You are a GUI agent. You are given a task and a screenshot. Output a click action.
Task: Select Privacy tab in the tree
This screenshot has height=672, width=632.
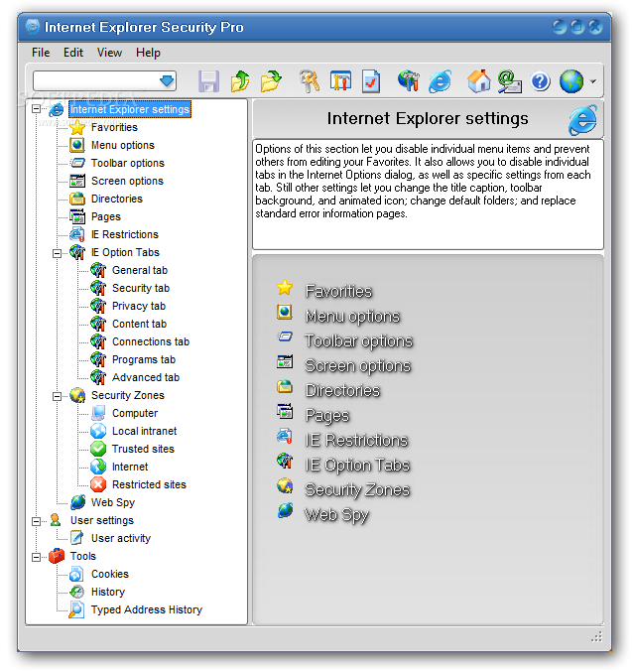(138, 307)
